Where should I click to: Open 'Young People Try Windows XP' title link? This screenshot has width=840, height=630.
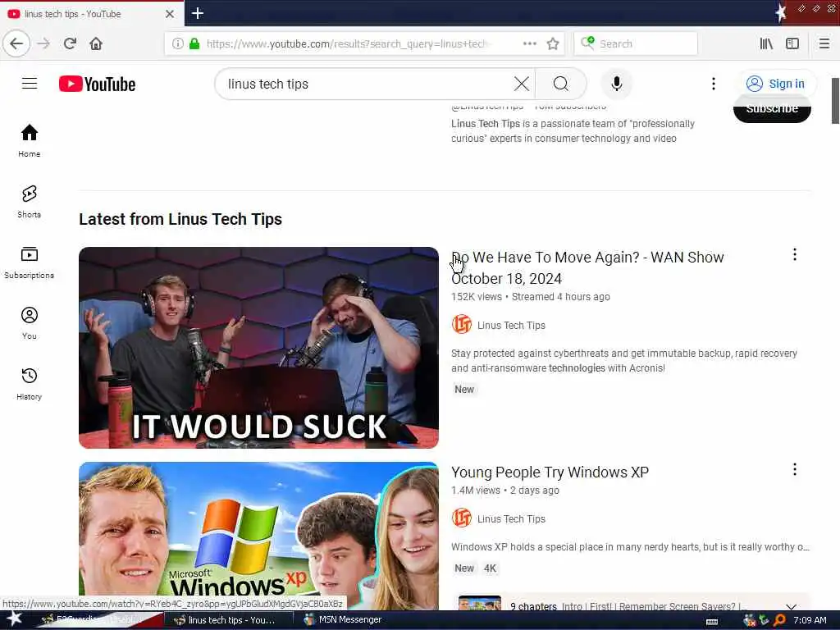click(x=550, y=472)
